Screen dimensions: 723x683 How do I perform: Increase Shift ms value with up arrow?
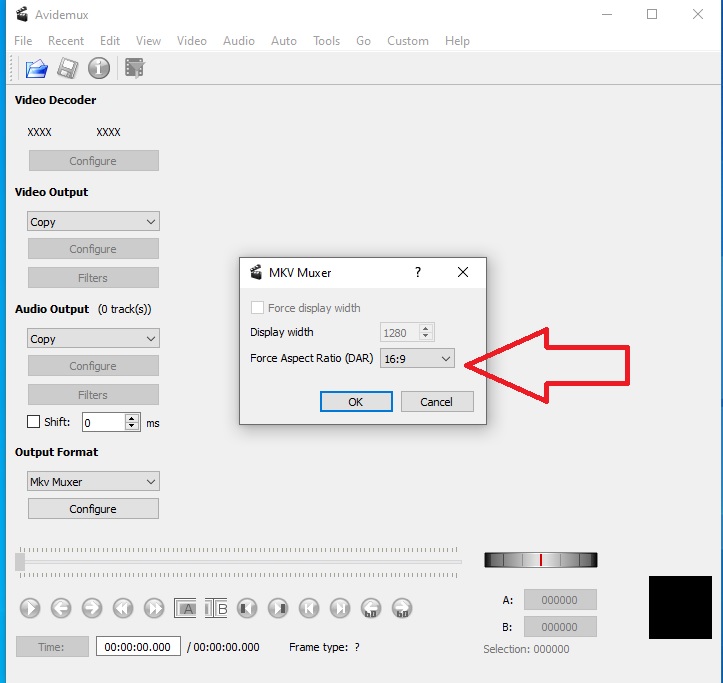pos(132,418)
